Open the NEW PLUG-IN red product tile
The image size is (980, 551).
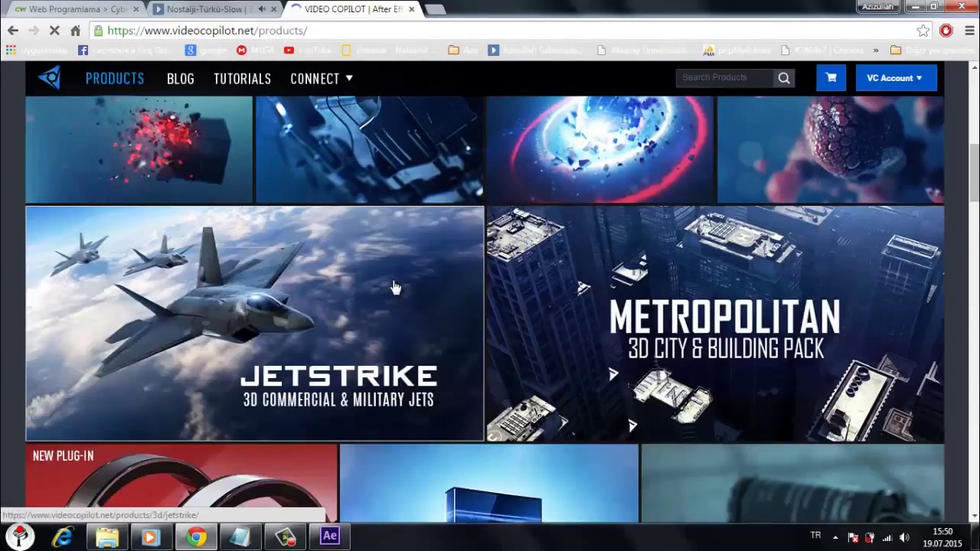(181, 484)
